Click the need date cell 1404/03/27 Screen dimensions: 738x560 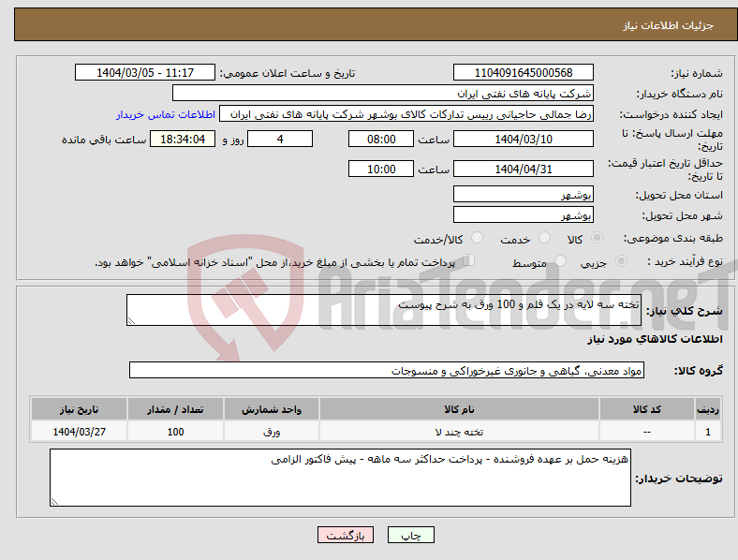pos(79,432)
